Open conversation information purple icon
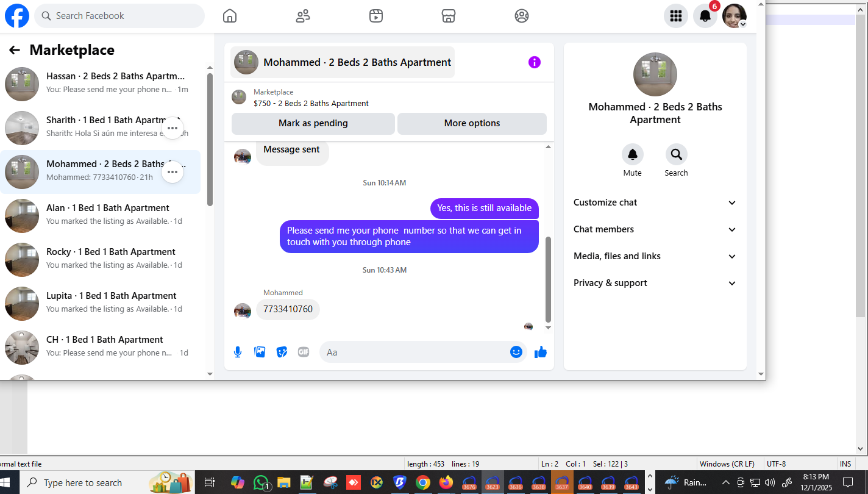 click(x=535, y=62)
